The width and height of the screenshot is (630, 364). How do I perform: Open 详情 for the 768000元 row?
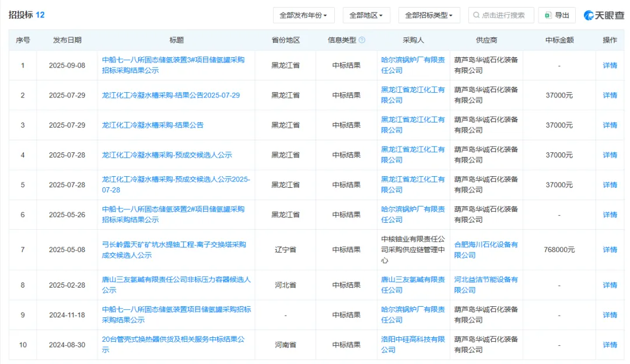pos(610,250)
